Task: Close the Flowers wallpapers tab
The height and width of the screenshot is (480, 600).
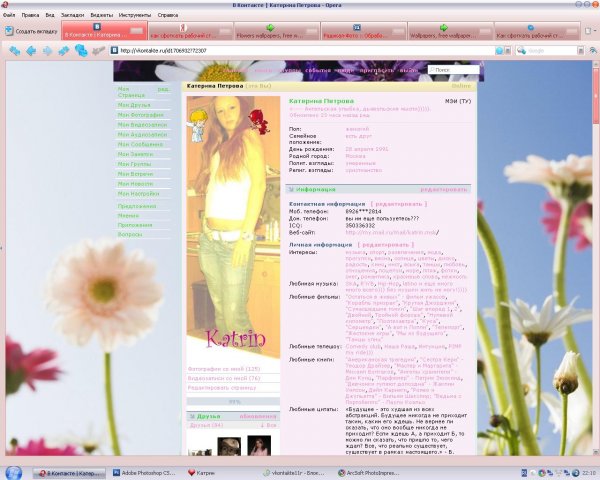Action: [311, 31]
